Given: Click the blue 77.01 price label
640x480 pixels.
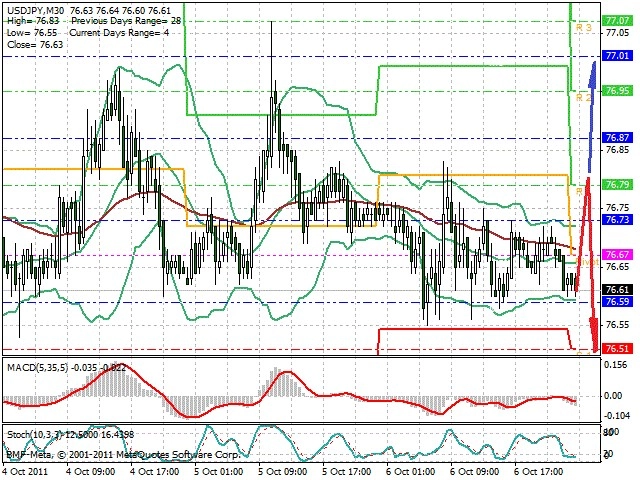Looking at the screenshot, I should (617, 56).
